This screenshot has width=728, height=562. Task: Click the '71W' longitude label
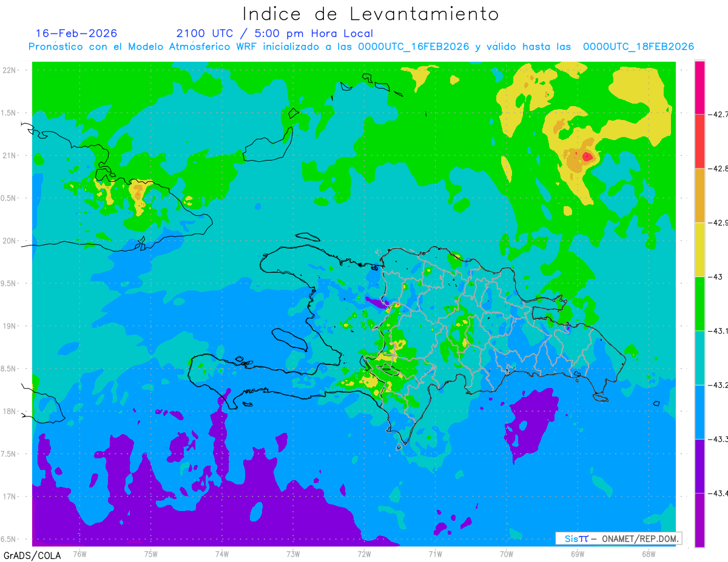click(x=435, y=554)
